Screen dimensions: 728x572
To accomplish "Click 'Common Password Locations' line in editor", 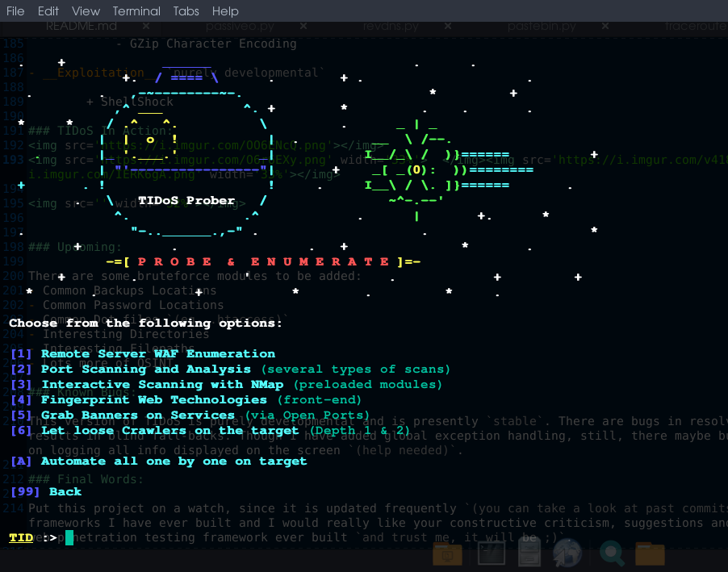I will pyautogui.click(x=133, y=305).
